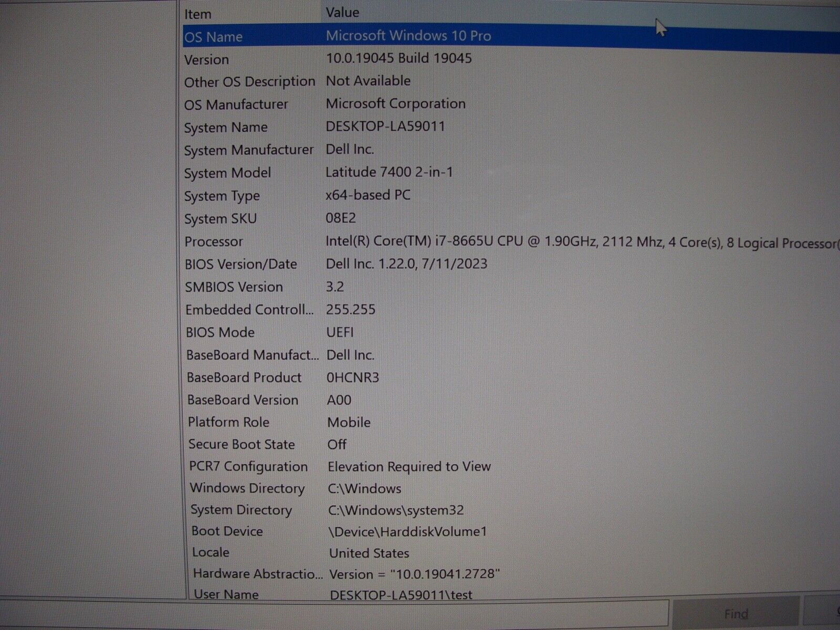Screen dimensions: 840x630
Task: Click the 08E2 SKU value
Action: 341,218
